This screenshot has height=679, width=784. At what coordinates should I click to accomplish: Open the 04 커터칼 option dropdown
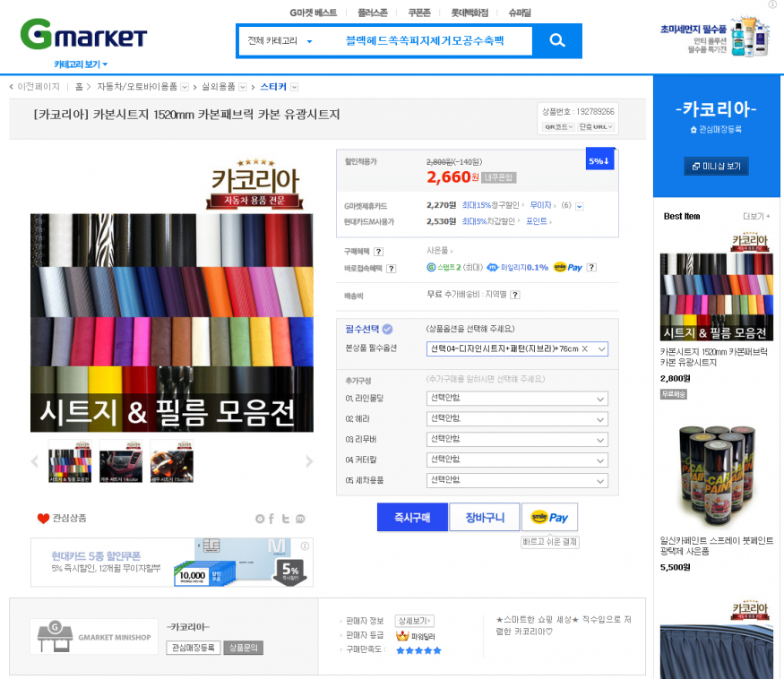click(x=517, y=460)
